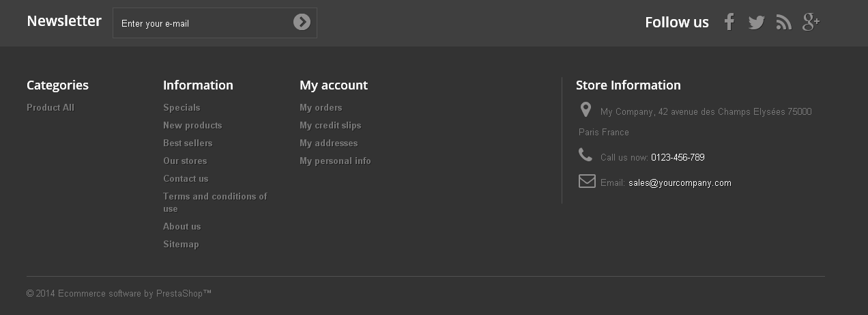
Task: Open the Our stores link
Action: tap(185, 161)
